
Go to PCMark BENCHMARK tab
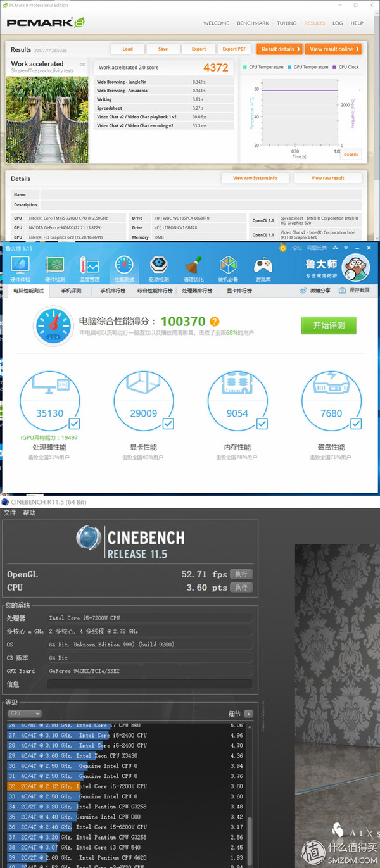(253, 23)
